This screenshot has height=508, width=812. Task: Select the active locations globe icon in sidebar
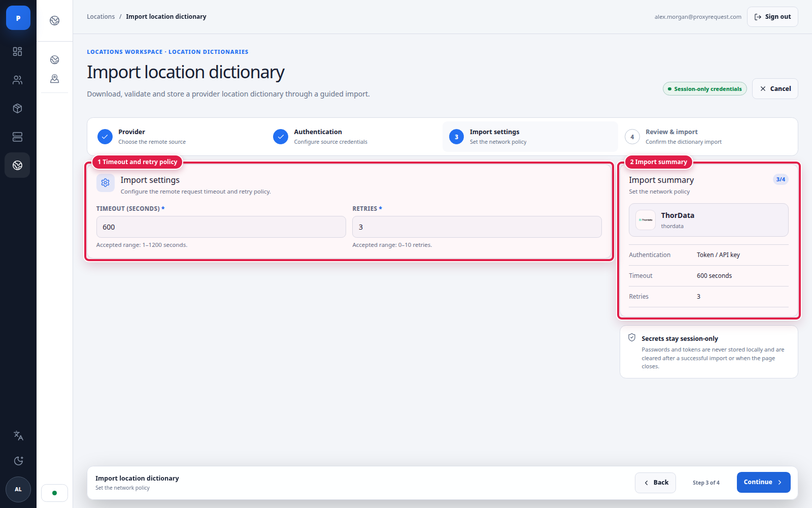pyautogui.click(x=18, y=165)
